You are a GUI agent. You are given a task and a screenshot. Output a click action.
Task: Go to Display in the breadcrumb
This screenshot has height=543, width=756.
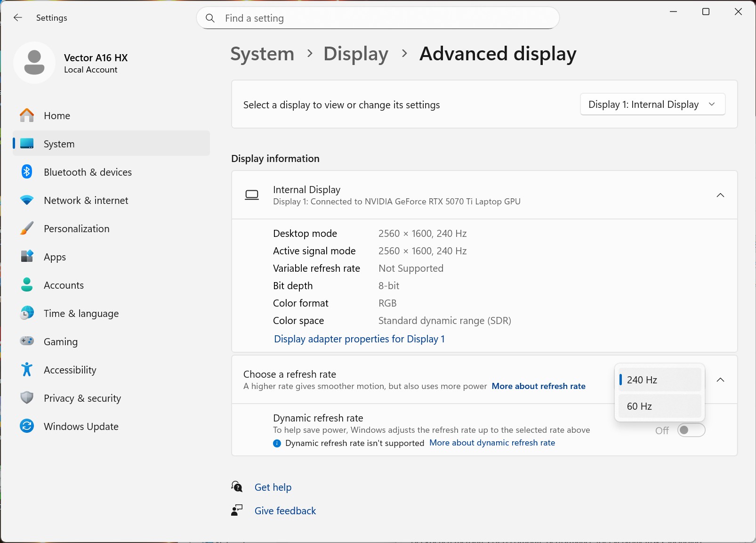tap(355, 54)
